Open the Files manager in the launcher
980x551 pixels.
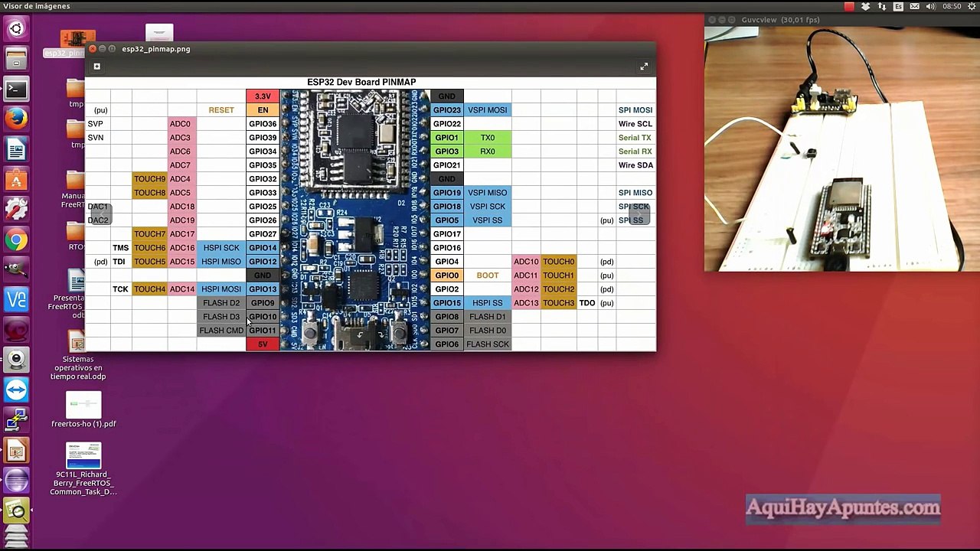pos(16,59)
